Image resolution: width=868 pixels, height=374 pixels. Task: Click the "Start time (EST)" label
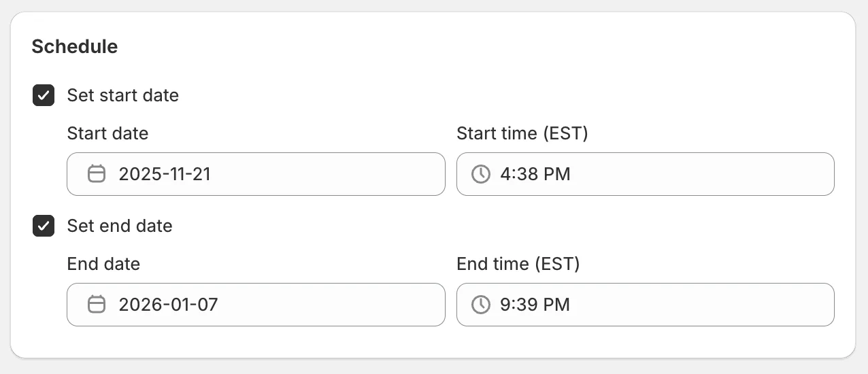click(522, 133)
